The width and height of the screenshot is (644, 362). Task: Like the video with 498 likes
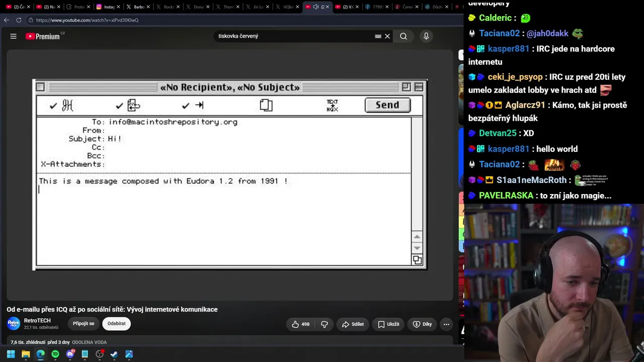point(300,324)
